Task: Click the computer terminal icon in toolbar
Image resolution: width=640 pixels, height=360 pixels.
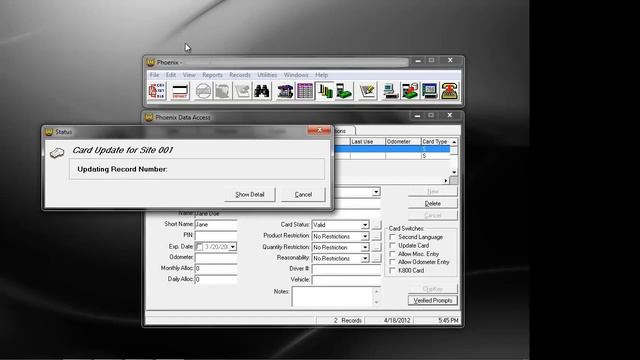Action: pyautogui.click(x=391, y=91)
